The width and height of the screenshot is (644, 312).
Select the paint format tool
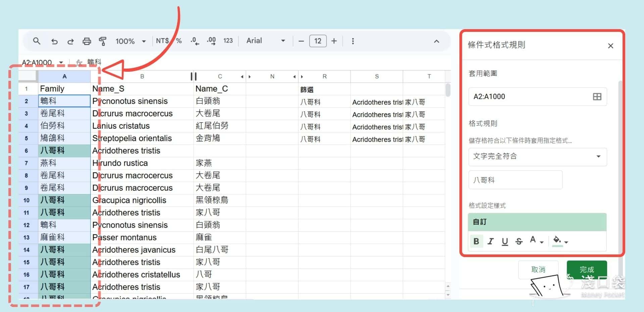pyautogui.click(x=103, y=41)
